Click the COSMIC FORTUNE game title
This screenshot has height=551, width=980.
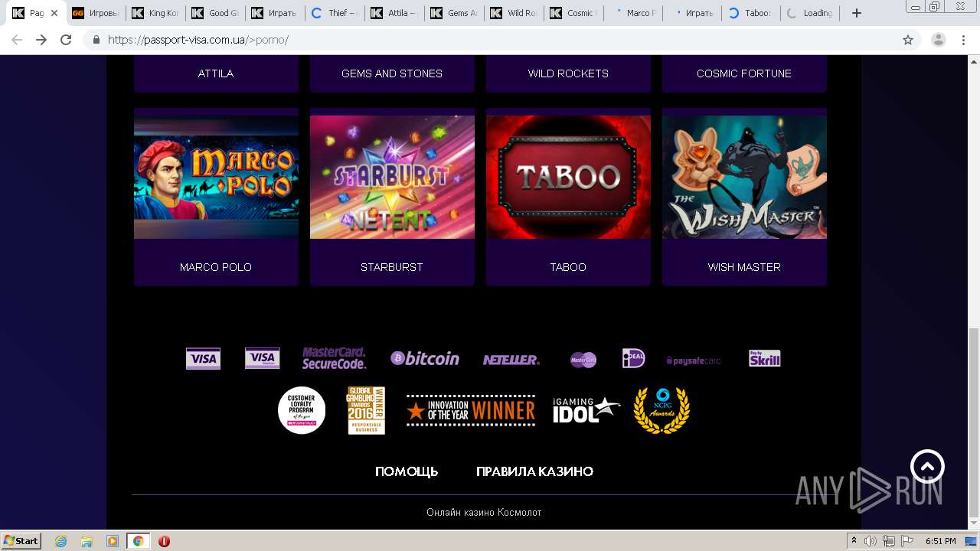[744, 73]
